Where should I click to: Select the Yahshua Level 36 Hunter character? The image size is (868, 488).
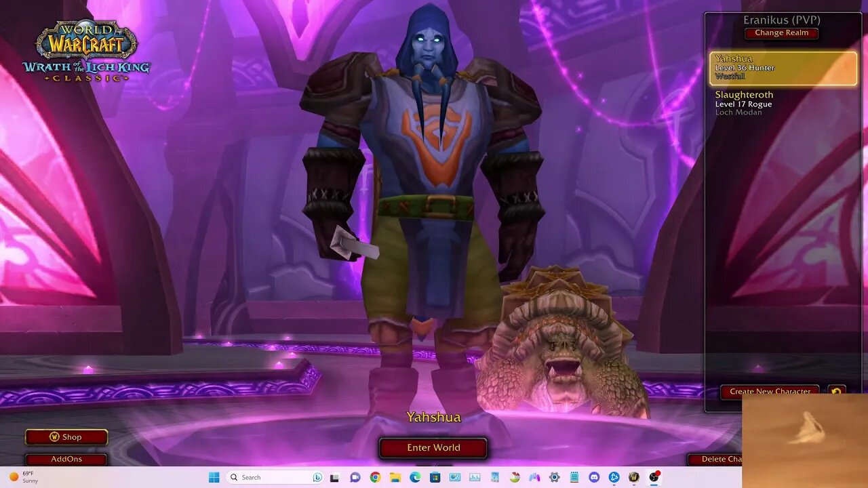coord(783,68)
